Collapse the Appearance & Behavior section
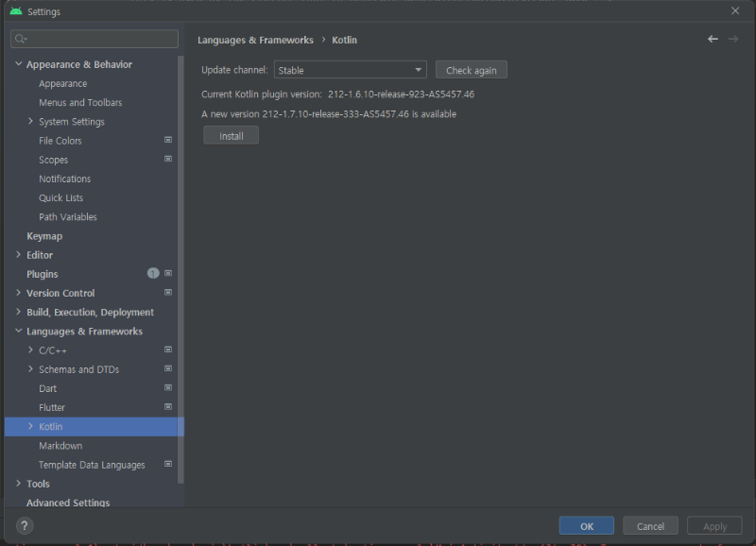This screenshot has width=756, height=546. click(x=18, y=63)
